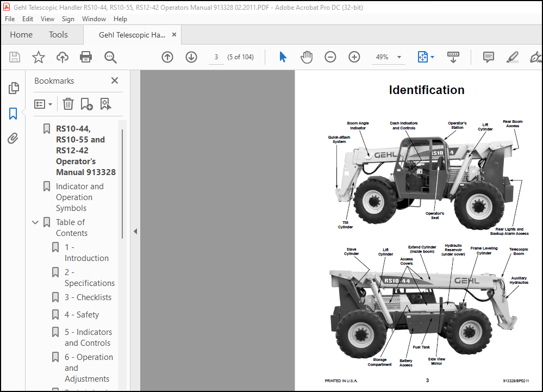This screenshot has width=543, height=392.
Task: Jump to 4 - Safety bookmark
Action: pyautogui.click(x=82, y=315)
